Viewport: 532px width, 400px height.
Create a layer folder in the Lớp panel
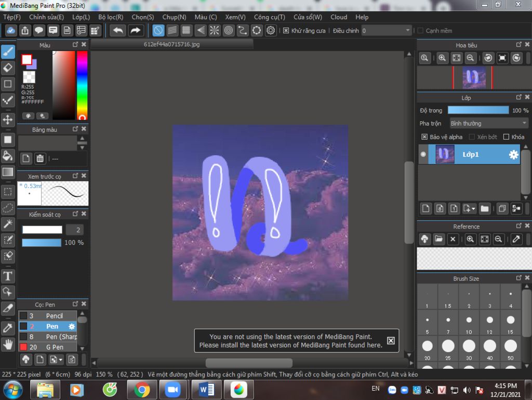485,208
